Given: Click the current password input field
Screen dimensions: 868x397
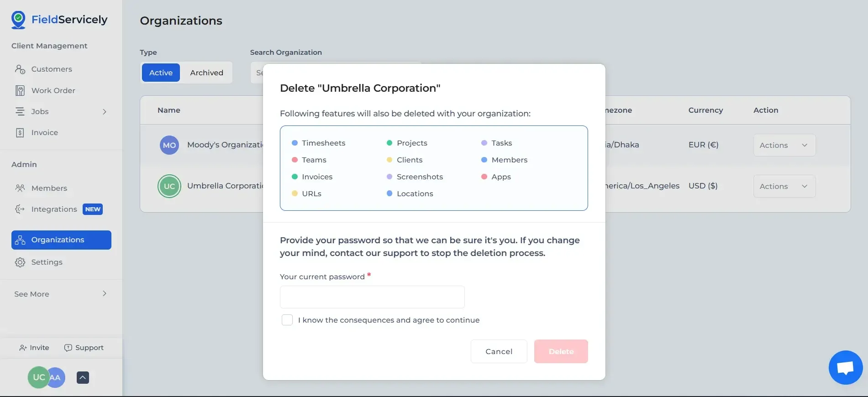Looking at the screenshot, I should 372,297.
